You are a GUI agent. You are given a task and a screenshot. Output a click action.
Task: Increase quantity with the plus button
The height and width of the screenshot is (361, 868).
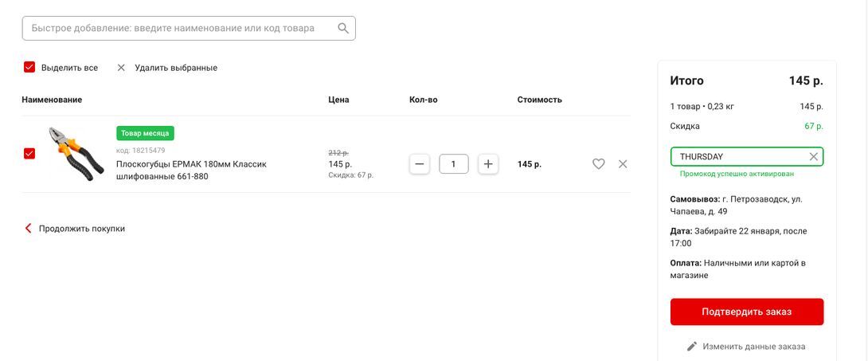click(488, 164)
